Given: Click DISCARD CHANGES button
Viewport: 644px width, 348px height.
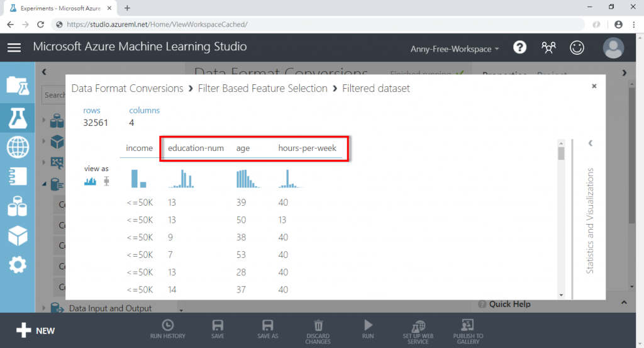Looking at the screenshot, I should (x=318, y=331).
